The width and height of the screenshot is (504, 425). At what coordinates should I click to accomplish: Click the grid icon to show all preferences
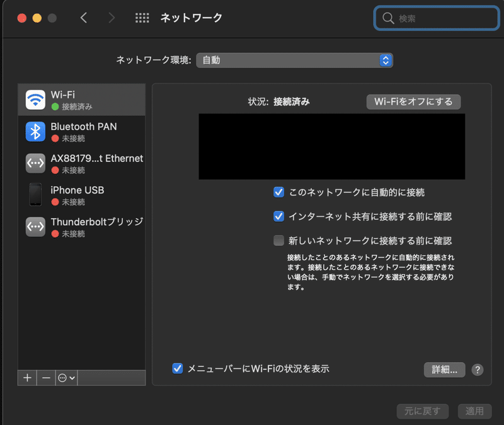[x=142, y=18]
